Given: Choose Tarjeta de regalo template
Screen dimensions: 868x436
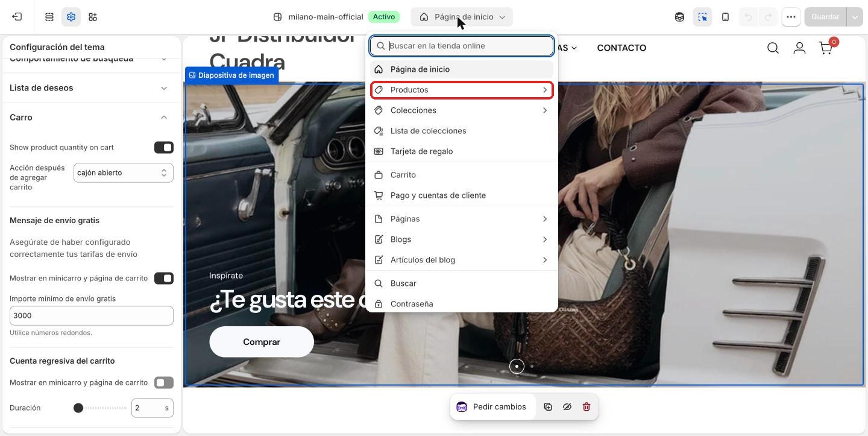Looking at the screenshot, I should point(462,151).
